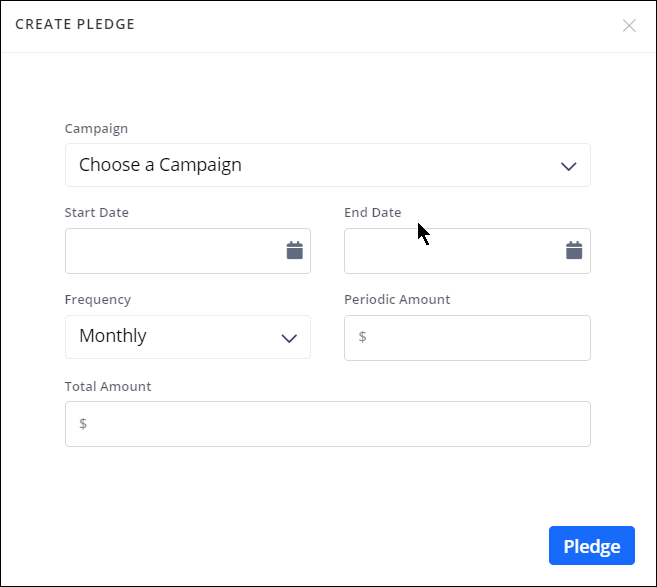The width and height of the screenshot is (657, 587).
Task: Close the Create Pledge dialog
Action: pos(629,26)
